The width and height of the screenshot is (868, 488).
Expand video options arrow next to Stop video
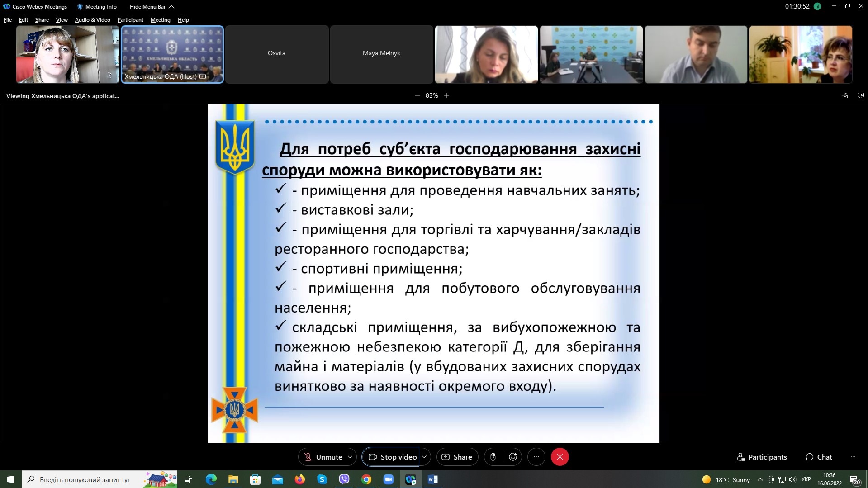pyautogui.click(x=424, y=457)
